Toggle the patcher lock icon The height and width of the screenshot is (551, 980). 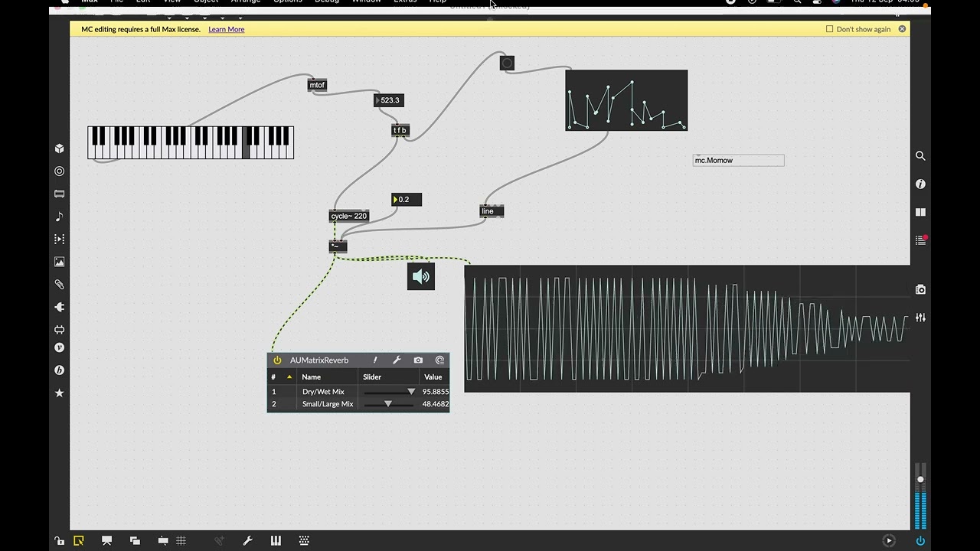(60, 540)
